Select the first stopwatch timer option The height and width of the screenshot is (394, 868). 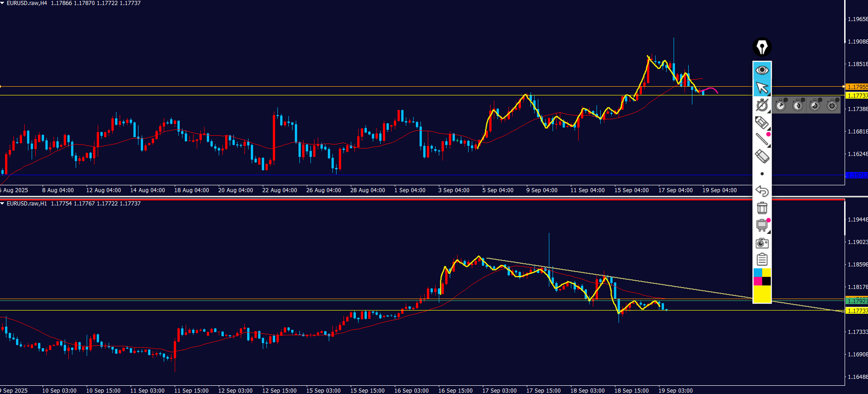(780, 105)
